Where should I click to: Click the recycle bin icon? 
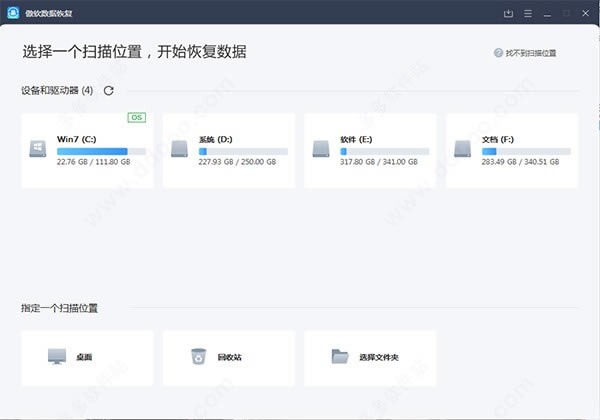click(199, 356)
